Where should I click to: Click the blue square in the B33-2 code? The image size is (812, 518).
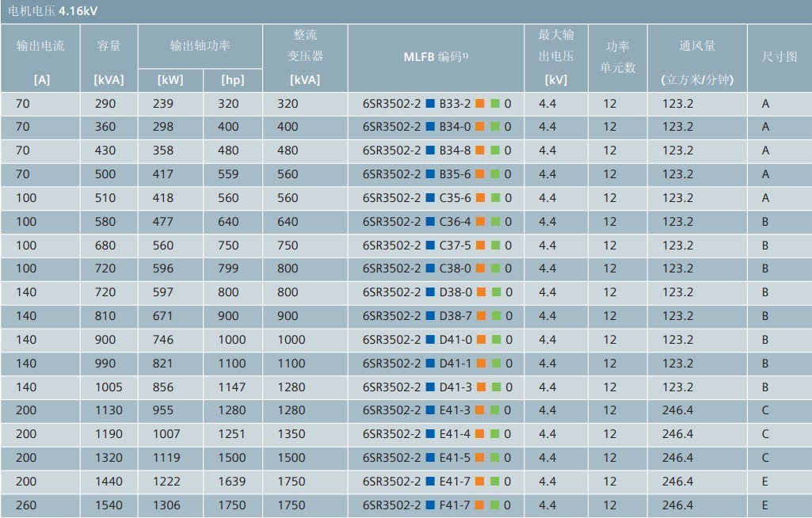click(x=430, y=104)
